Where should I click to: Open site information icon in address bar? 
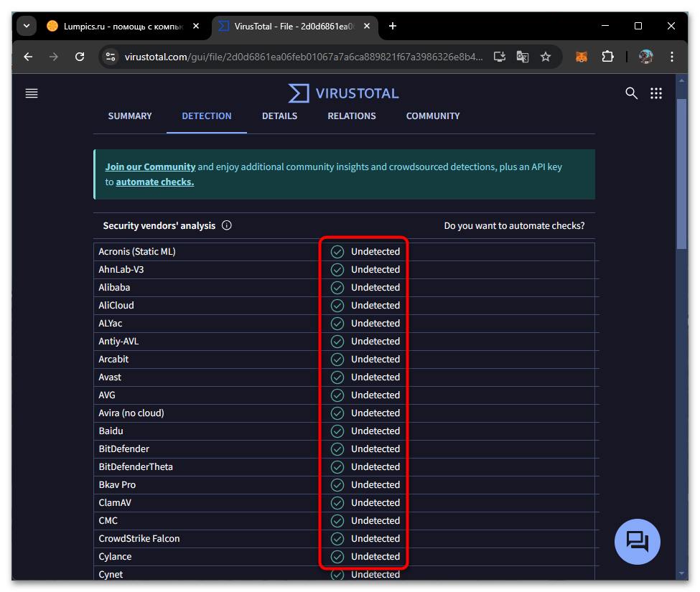pos(111,57)
